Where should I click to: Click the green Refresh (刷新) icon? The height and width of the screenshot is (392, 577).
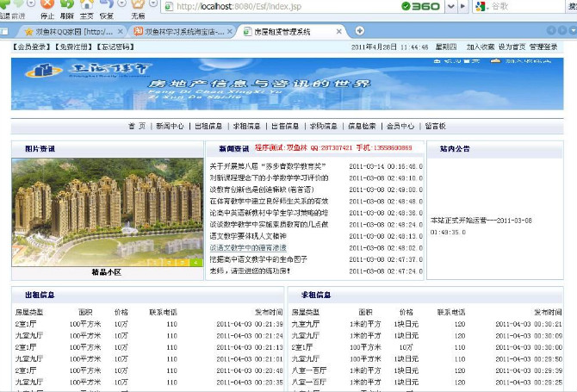66,4
